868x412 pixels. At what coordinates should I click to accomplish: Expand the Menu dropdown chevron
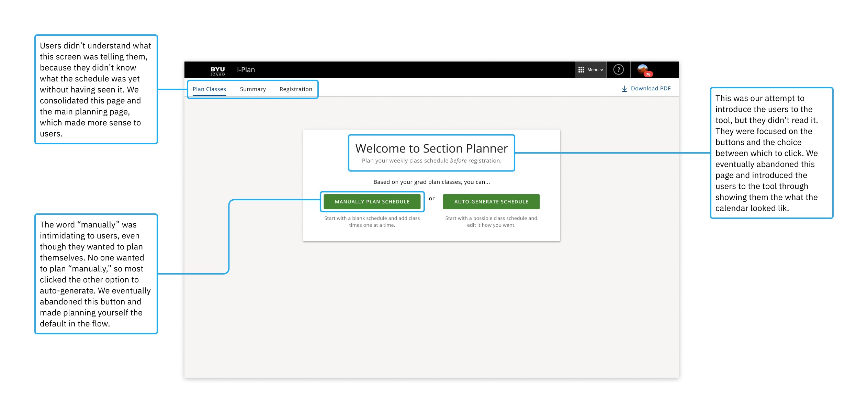click(602, 70)
